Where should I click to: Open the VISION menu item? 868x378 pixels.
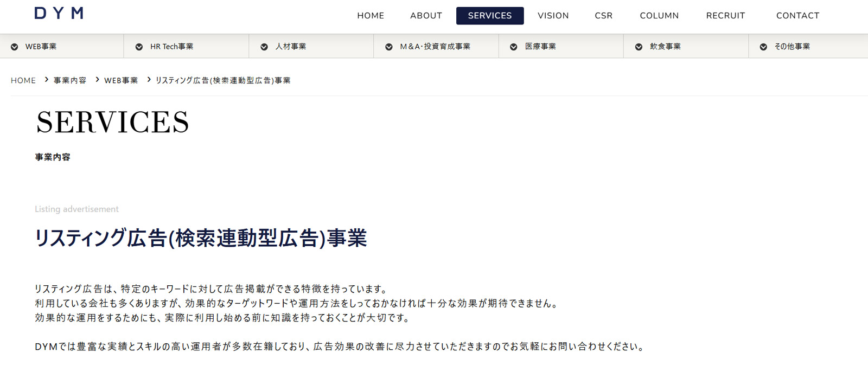[x=553, y=16]
